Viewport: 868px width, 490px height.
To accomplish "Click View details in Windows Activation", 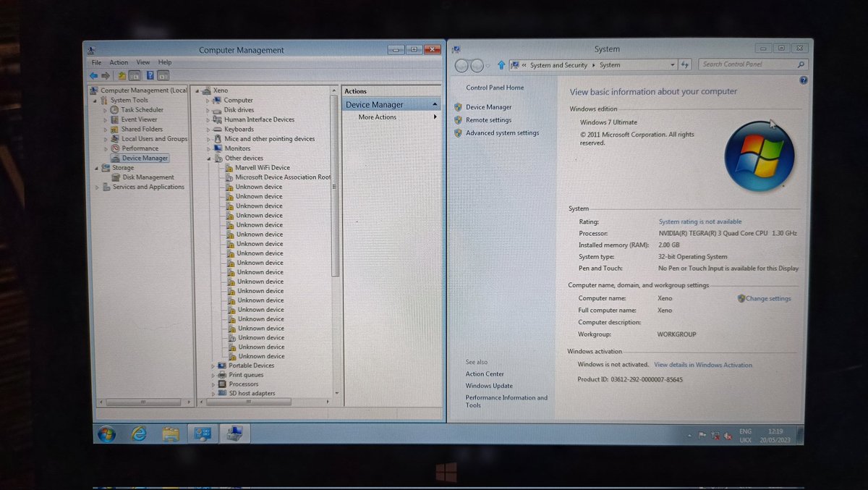I will pos(702,365).
